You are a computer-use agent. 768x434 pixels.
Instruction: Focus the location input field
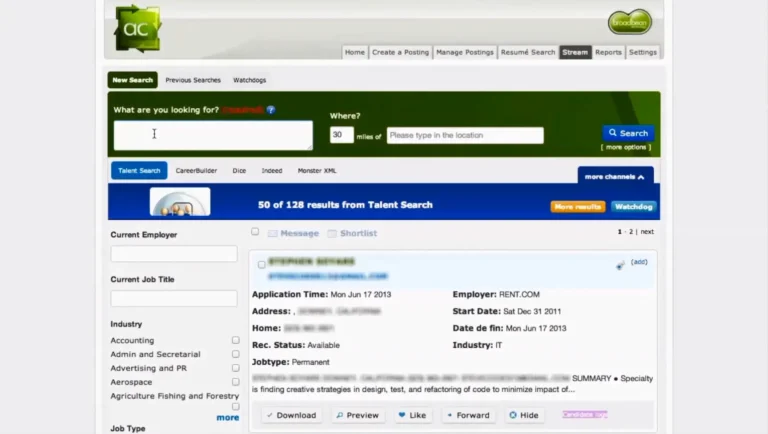[465, 135]
